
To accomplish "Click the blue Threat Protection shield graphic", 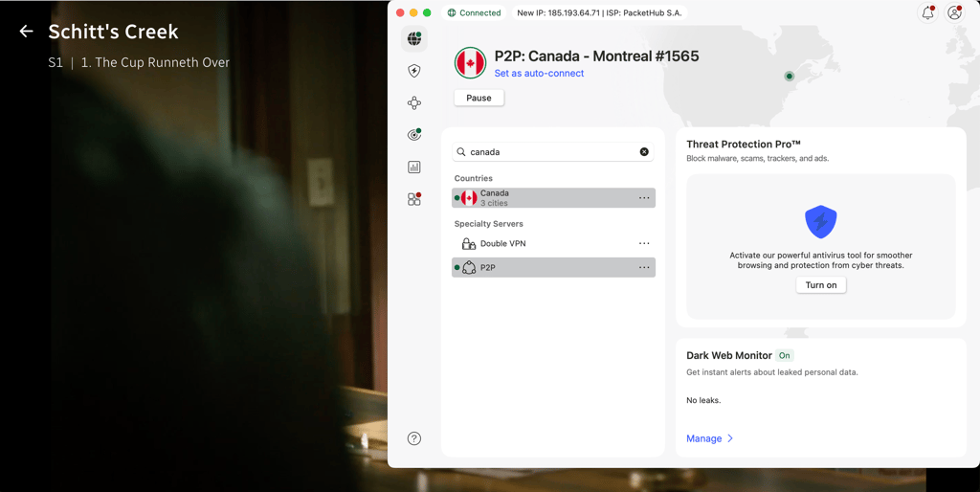I will click(x=820, y=221).
